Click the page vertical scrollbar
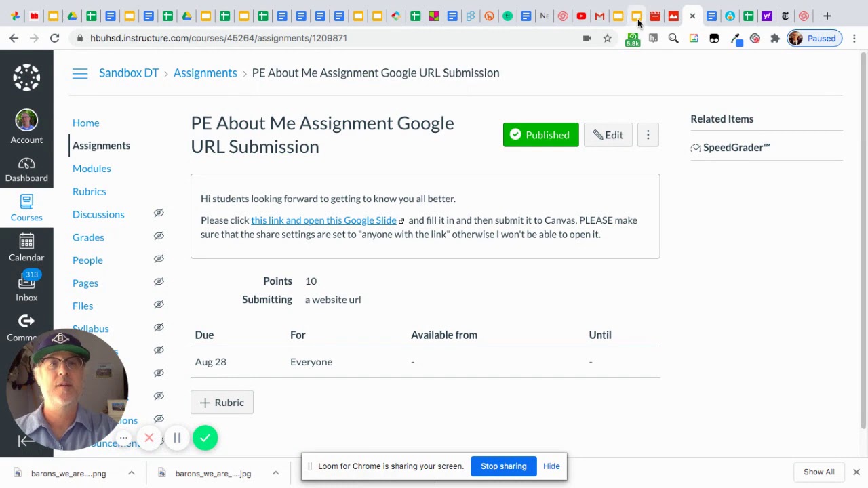This screenshot has height=488, width=868. 863,239
